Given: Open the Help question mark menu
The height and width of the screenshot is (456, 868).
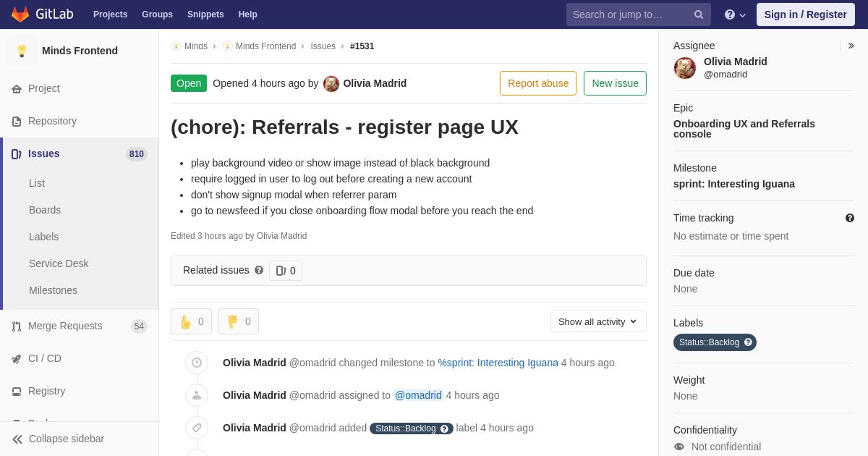Looking at the screenshot, I should click(x=734, y=14).
